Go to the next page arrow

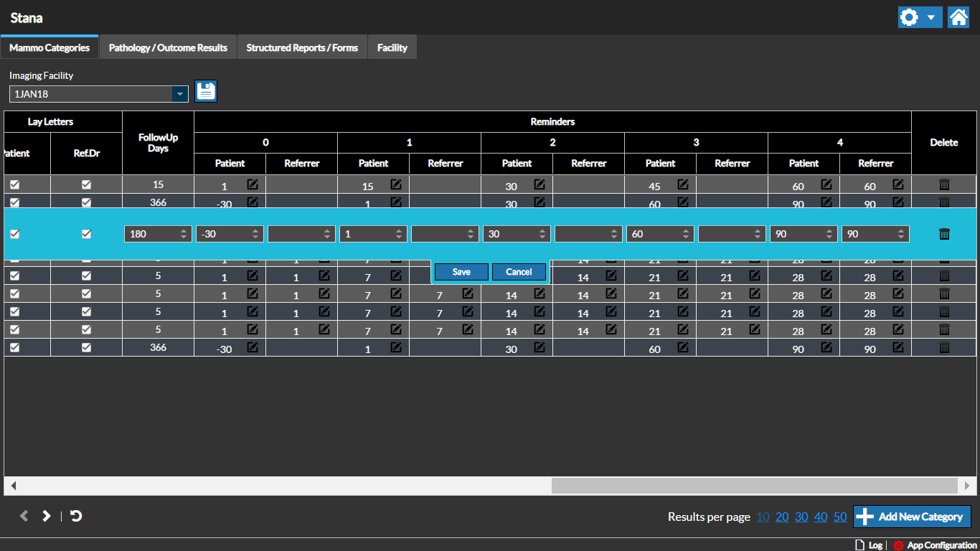[x=47, y=516]
